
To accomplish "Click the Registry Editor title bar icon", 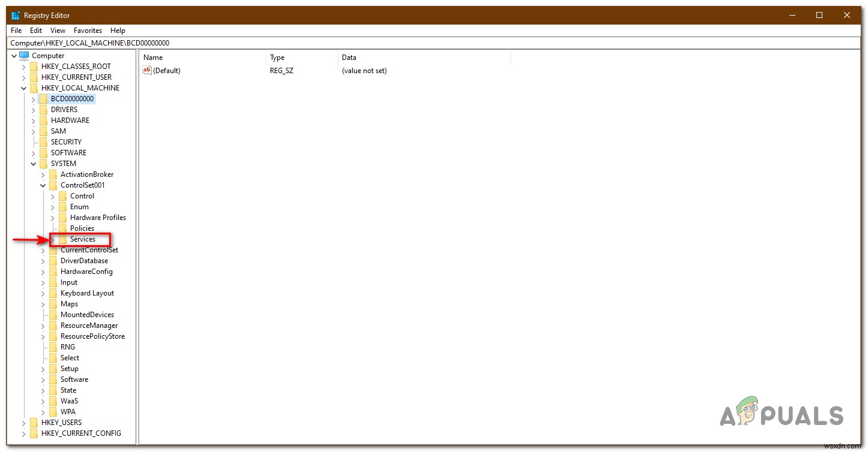I will pos(14,14).
